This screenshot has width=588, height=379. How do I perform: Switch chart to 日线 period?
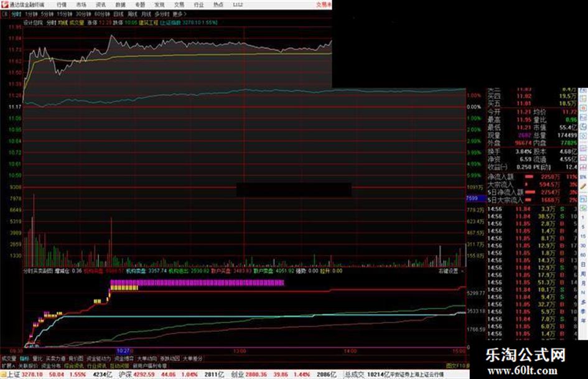point(118,14)
